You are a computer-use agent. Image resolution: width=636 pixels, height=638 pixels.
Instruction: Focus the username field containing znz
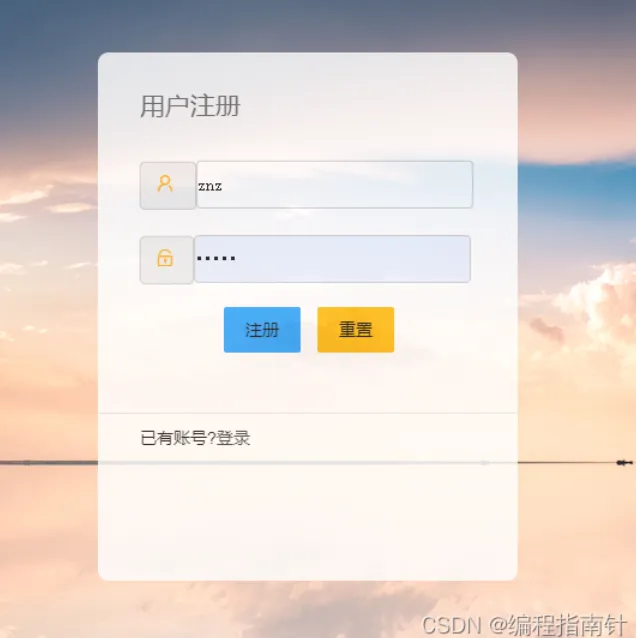[x=334, y=185]
